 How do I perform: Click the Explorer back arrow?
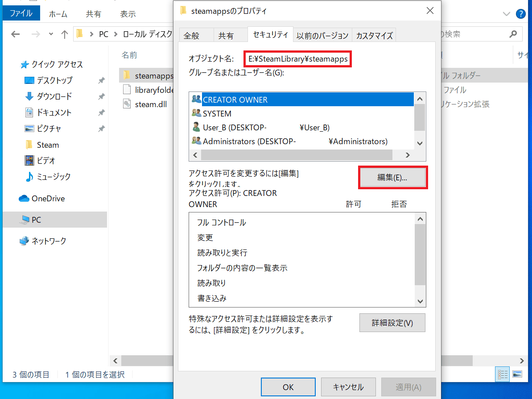15,34
